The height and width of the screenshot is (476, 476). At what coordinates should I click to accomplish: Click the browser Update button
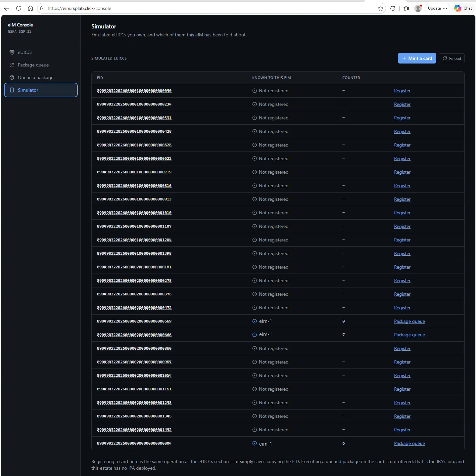437,8
